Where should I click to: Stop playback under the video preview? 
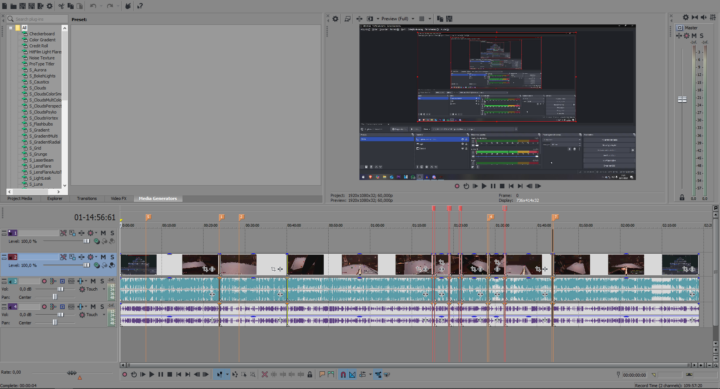502,186
